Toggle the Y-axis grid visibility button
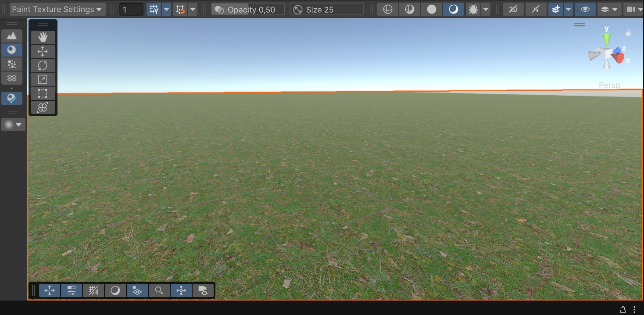 (x=154, y=9)
